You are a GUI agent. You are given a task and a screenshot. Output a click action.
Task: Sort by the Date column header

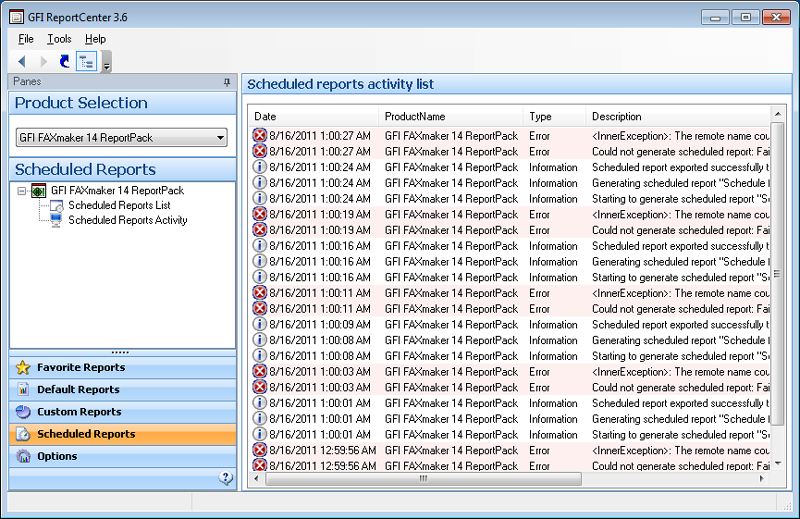click(314, 116)
